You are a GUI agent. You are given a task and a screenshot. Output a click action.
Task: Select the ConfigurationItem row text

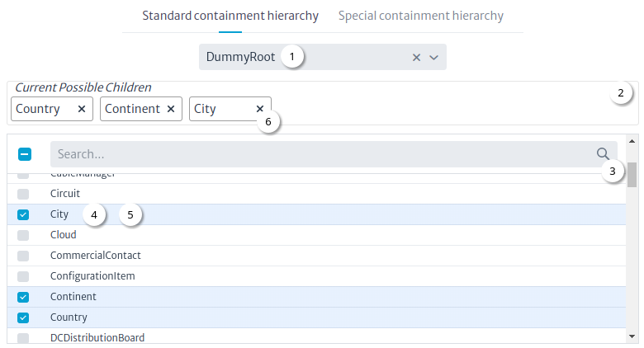click(x=92, y=275)
